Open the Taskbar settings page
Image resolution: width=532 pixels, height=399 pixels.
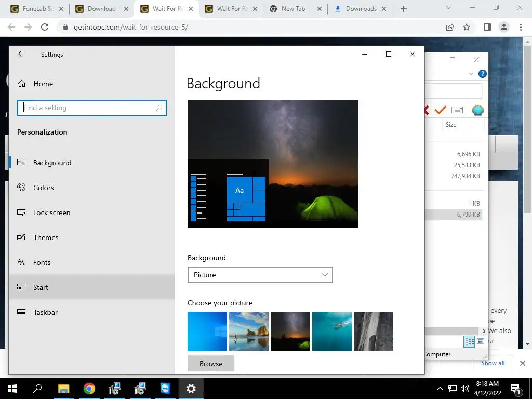[91, 312]
